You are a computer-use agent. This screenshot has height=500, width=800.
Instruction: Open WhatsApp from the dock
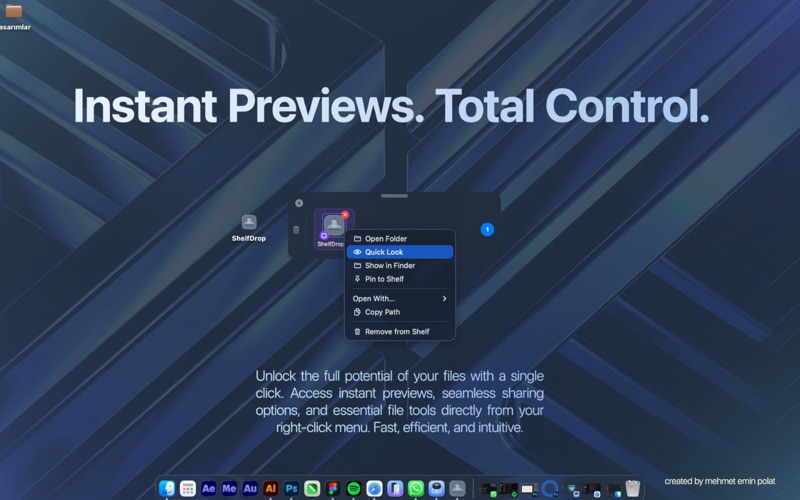(416, 488)
